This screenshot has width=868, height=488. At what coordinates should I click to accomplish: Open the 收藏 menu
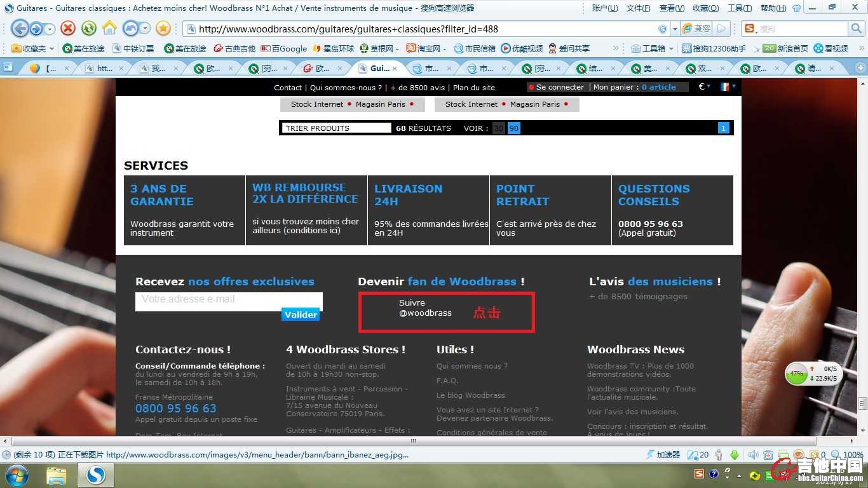(x=705, y=8)
